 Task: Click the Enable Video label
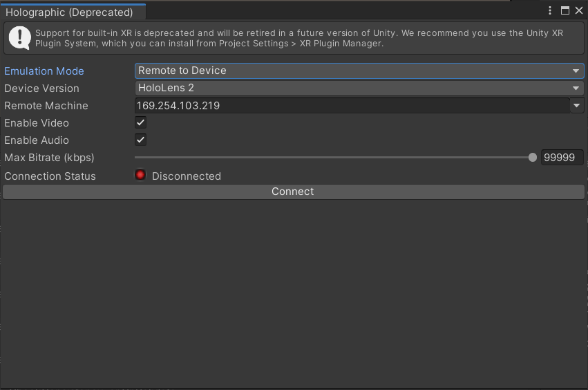[x=37, y=123]
